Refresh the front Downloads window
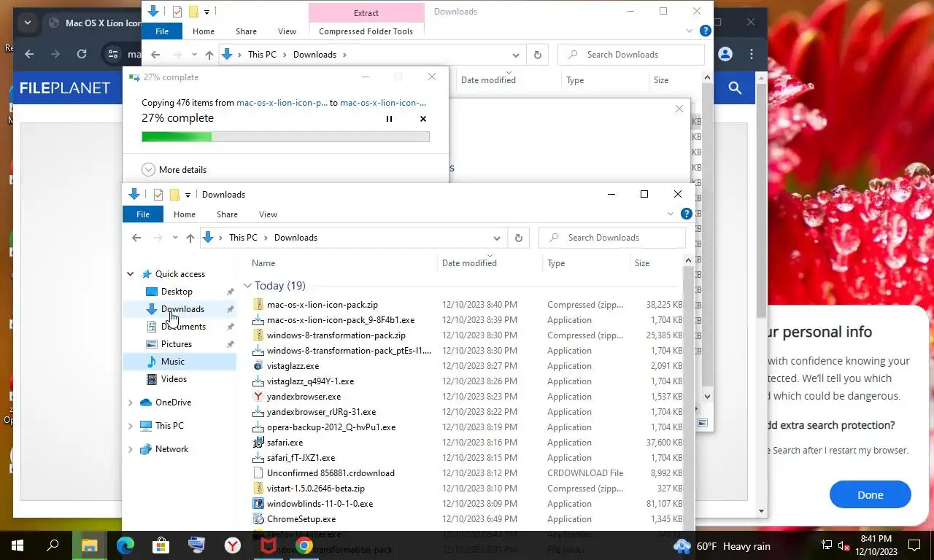The width and height of the screenshot is (934, 560). click(x=519, y=238)
